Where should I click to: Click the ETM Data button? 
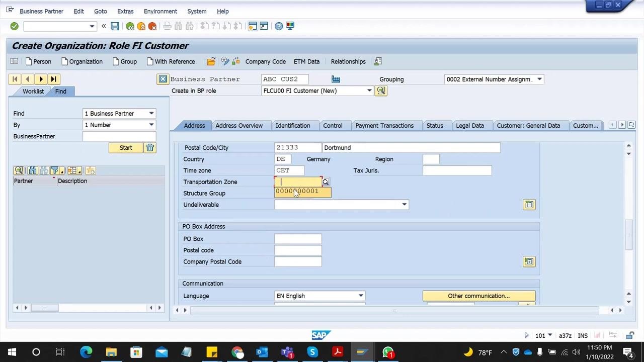point(306,61)
